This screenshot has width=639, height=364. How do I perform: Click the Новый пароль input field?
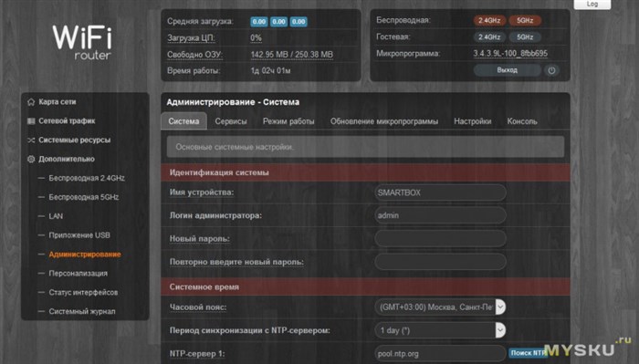point(440,239)
